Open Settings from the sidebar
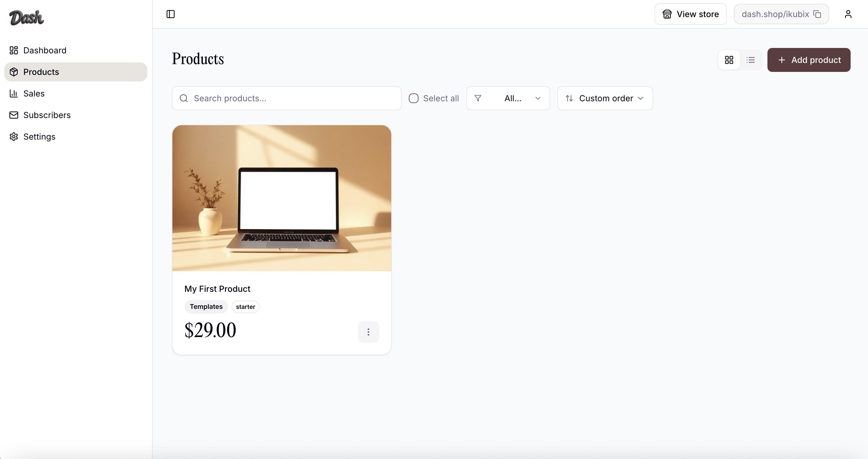Image resolution: width=868 pixels, height=459 pixels. tap(39, 137)
